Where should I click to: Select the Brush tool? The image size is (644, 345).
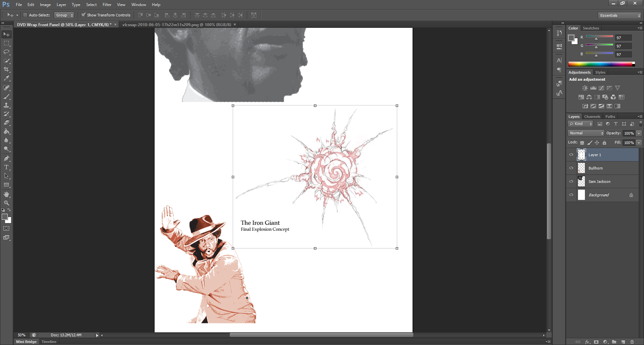coord(6,97)
